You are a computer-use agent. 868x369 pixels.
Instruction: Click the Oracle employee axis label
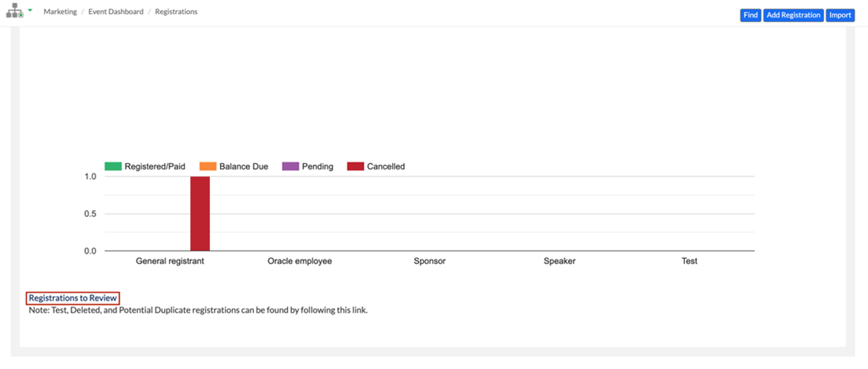(300, 261)
